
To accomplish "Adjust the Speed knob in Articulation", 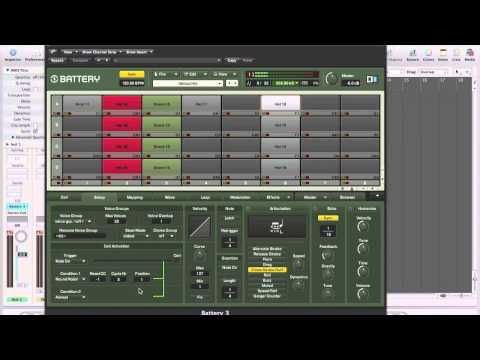I will click(298, 264).
